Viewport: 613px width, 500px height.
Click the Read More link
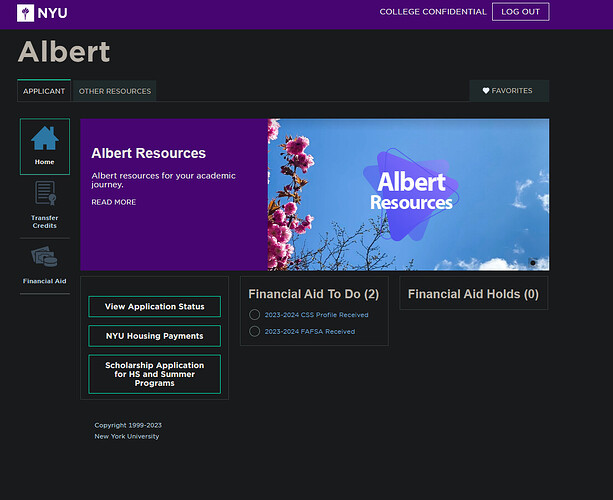click(114, 202)
